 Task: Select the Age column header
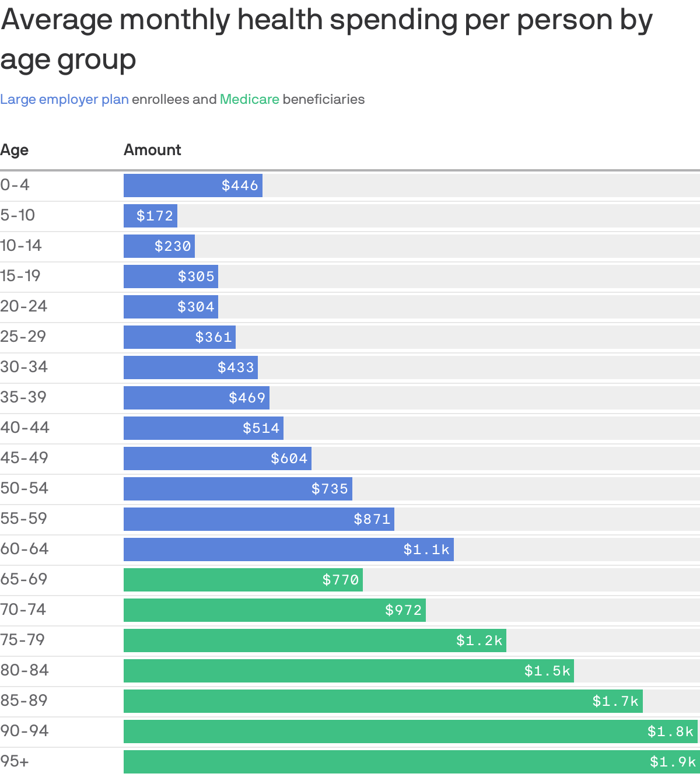point(15,150)
